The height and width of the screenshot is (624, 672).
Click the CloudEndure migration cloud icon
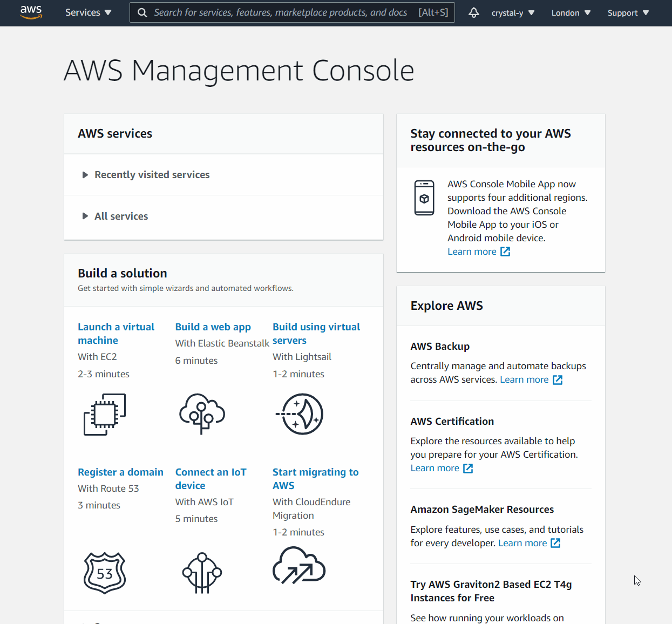pos(299,565)
